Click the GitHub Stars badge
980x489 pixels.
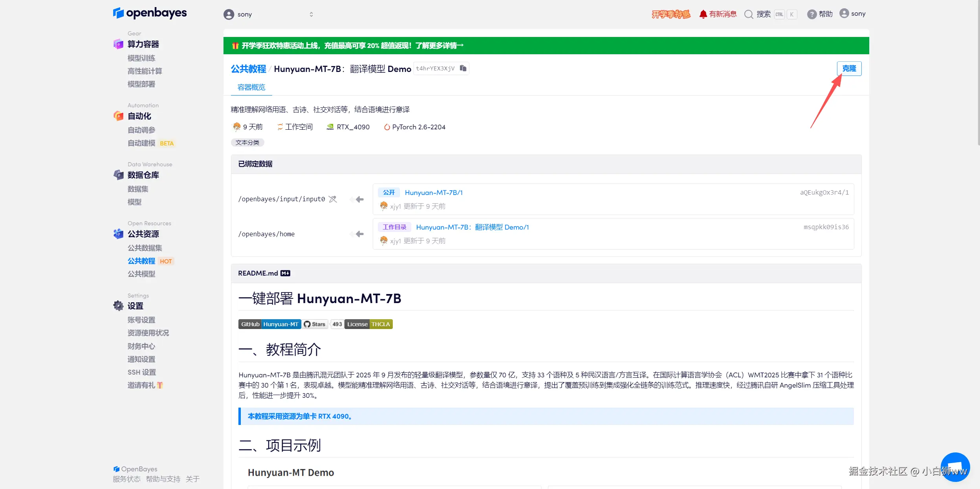pyautogui.click(x=315, y=324)
